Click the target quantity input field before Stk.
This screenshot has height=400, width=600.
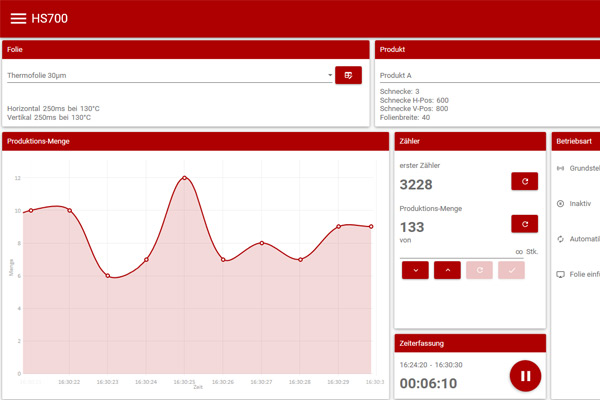pyautogui.click(x=461, y=252)
